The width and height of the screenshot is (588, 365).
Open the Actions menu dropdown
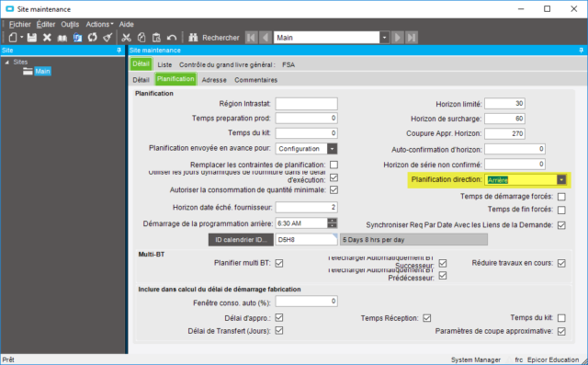point(100,25)
